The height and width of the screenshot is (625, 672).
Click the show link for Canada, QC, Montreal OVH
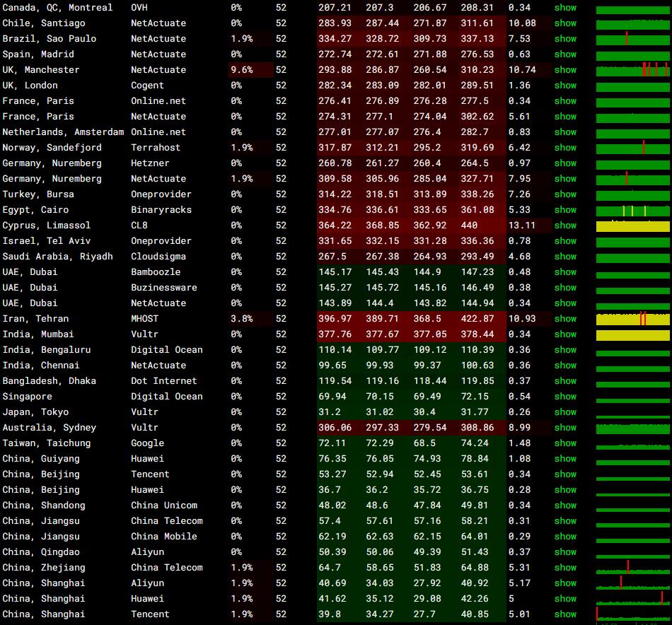coord(565,7)
